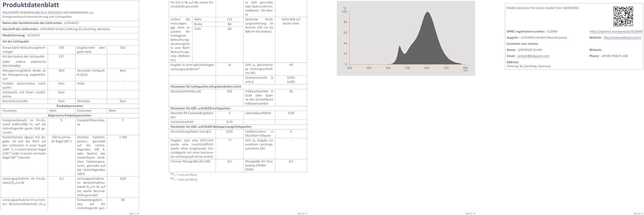Click the energy efficiency class value F
The image size is (644, 215).
click(x=123, y=120)
